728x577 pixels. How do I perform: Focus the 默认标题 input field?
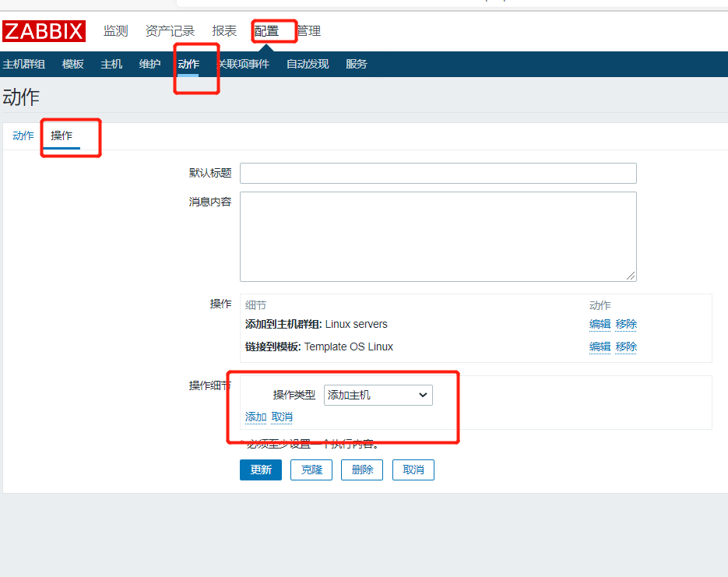(x=438, y=173)
